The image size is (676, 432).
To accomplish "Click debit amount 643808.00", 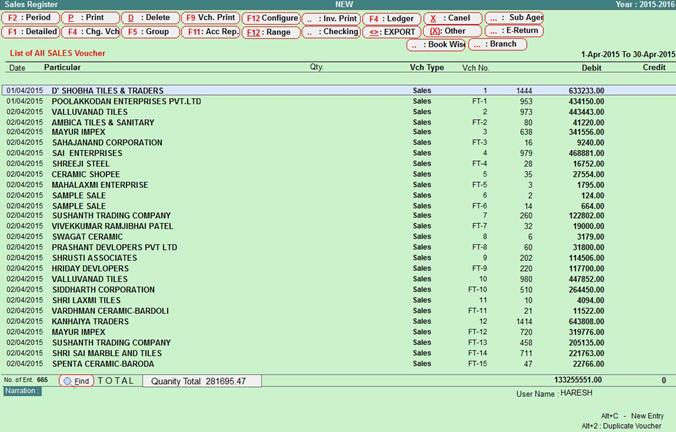I will (586, 322).
